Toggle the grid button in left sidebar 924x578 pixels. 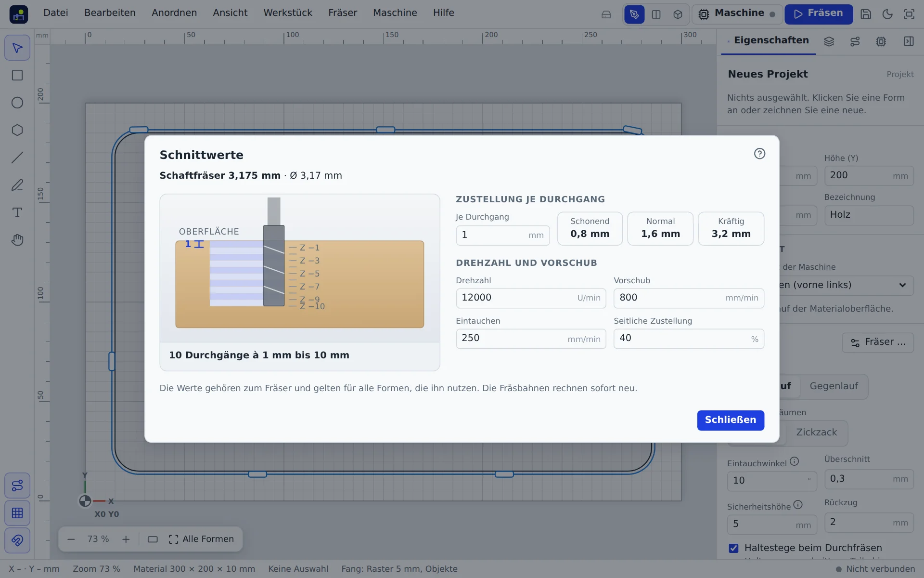coord(17,513)
